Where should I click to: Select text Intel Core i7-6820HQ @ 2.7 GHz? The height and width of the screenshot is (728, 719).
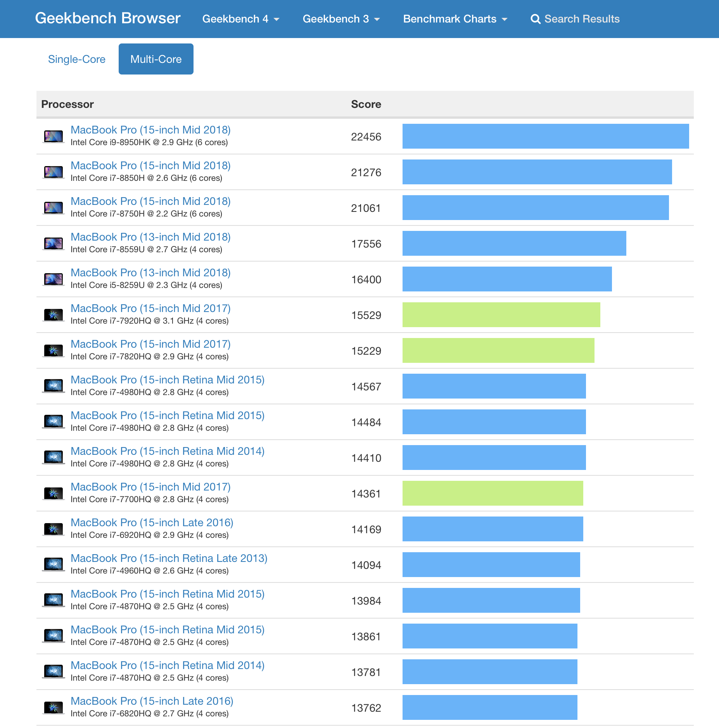coord(132,714)
